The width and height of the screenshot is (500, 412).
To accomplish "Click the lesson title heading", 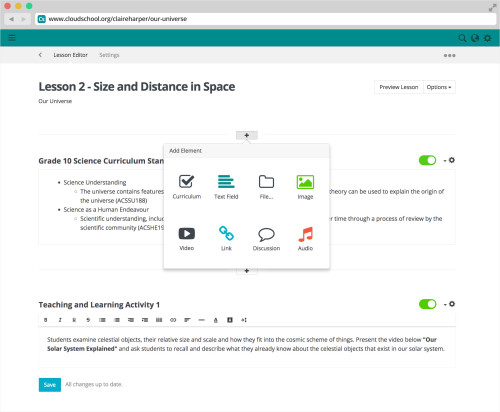I will (x=137, y=87).
